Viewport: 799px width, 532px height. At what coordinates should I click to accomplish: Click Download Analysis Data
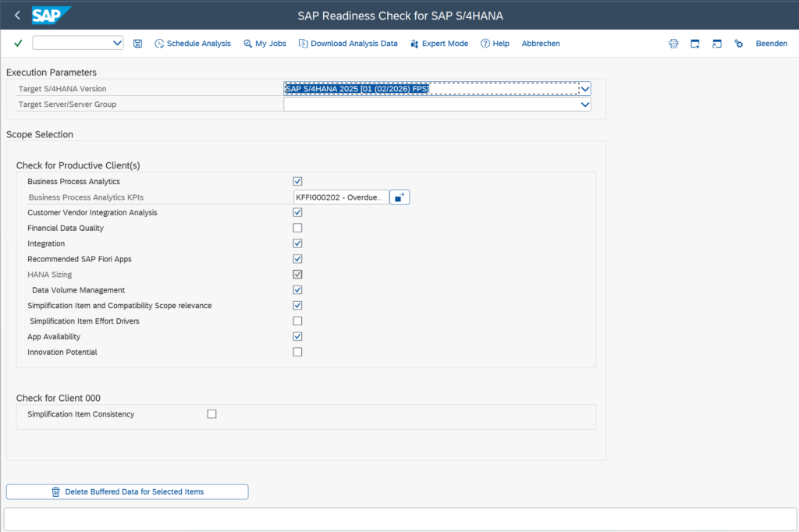348,44
